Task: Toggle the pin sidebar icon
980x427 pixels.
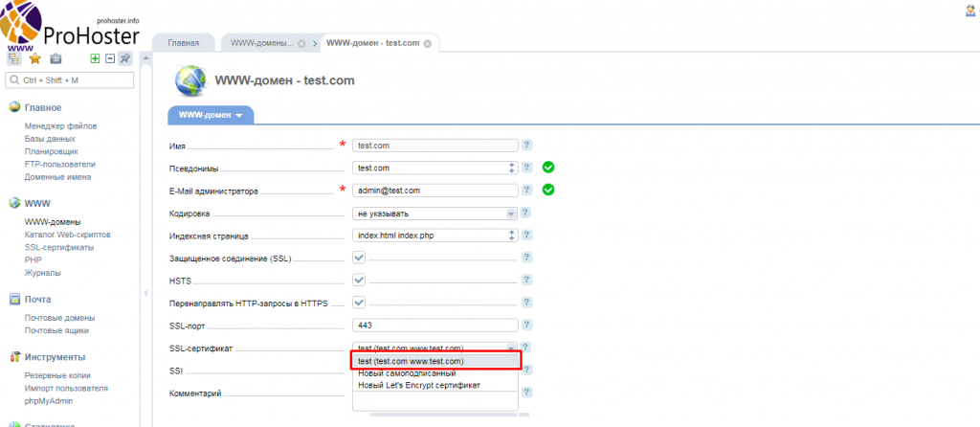Action: click(x=124, y=58)
